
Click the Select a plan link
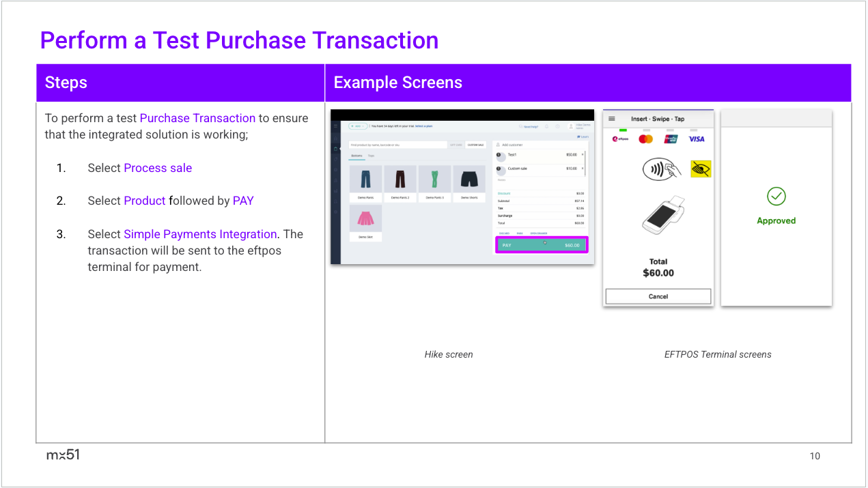click(423, 126)
